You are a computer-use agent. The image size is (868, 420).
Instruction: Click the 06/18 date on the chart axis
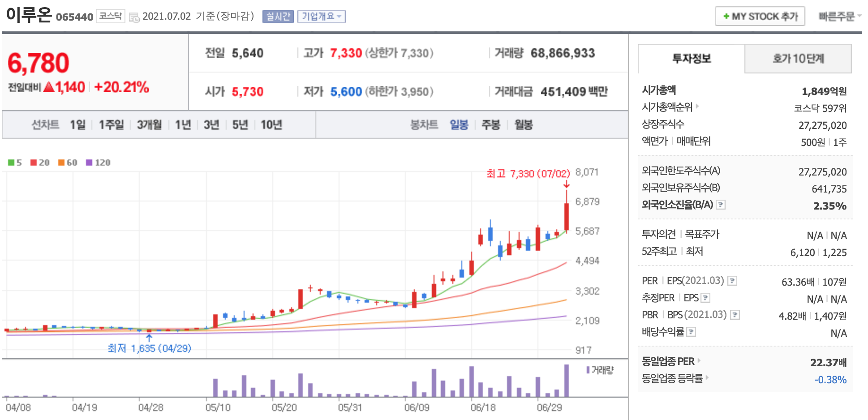click(483, 407)
